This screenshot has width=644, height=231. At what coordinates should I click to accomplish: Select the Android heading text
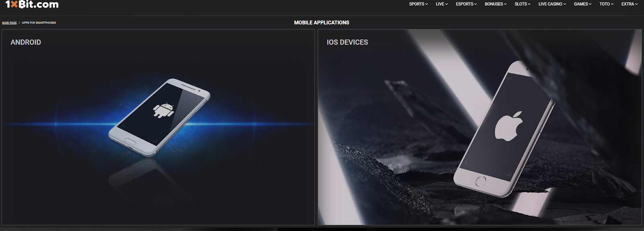[26, 42]
